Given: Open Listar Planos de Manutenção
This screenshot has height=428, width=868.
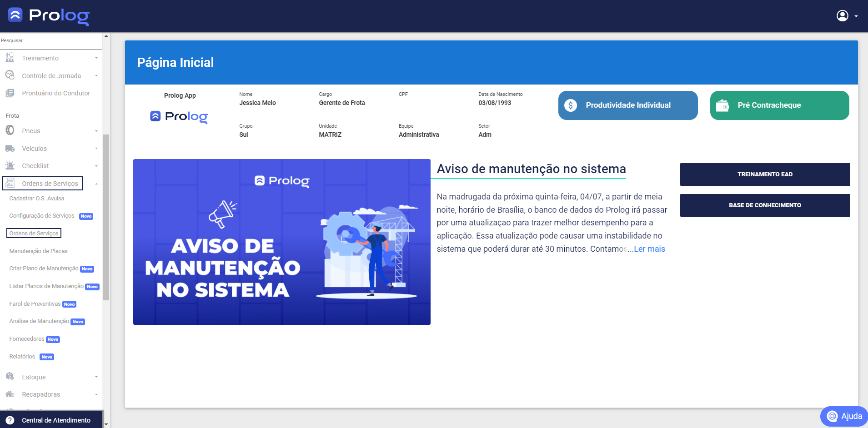Looking at the screenshot, I should [46, 286].
